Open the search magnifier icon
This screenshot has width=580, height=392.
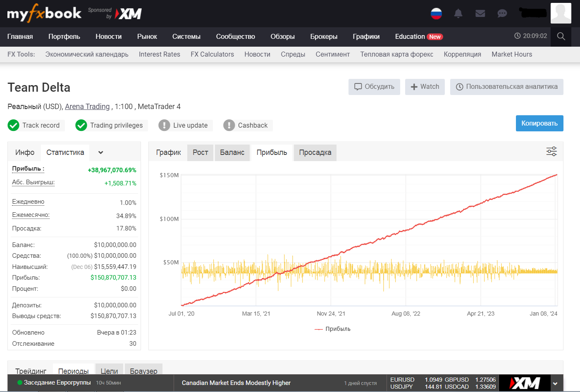tap(561, 36)
